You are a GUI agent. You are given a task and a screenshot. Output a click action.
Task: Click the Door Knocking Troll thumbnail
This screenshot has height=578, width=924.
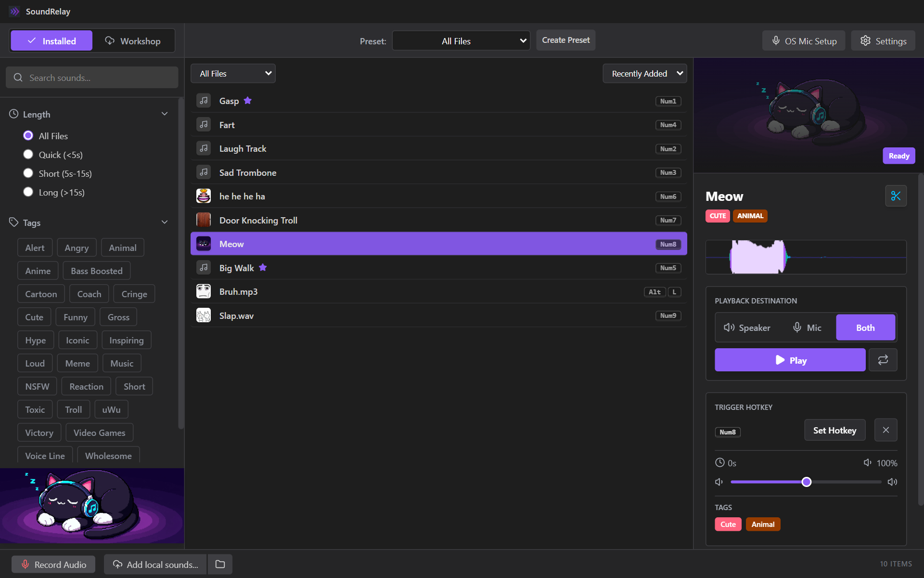[x=204, y=220]
